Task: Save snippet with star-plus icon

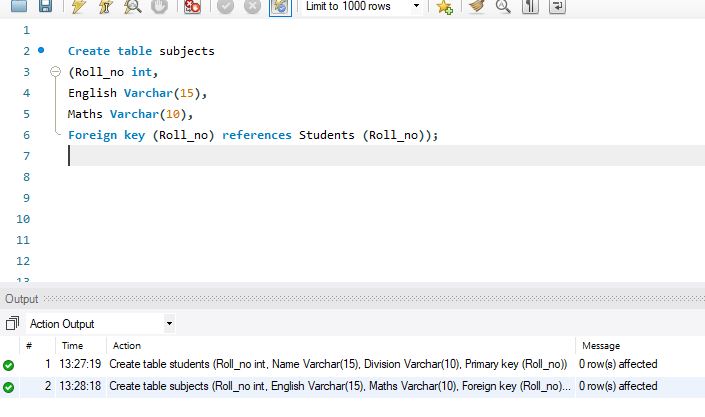Action: [444, 7]
